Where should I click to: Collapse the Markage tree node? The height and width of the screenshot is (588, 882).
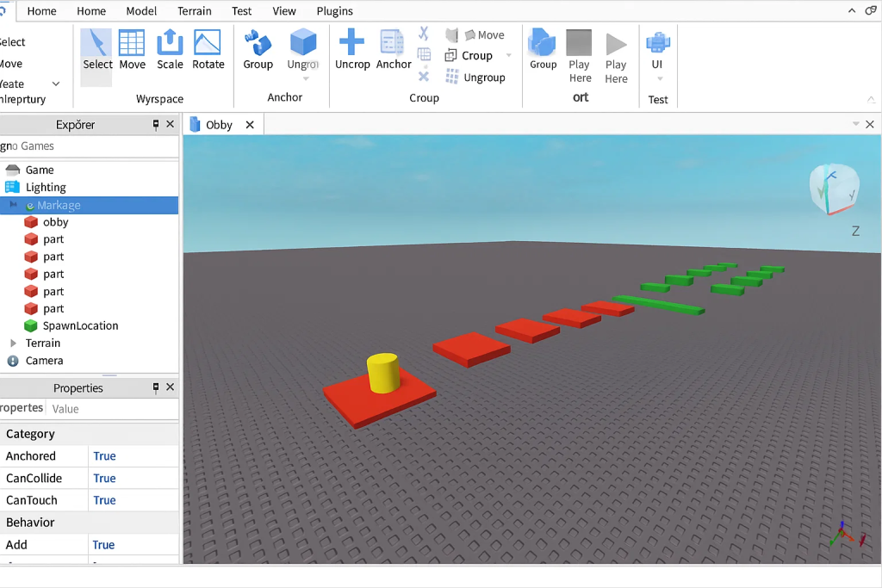click(14, 205)
